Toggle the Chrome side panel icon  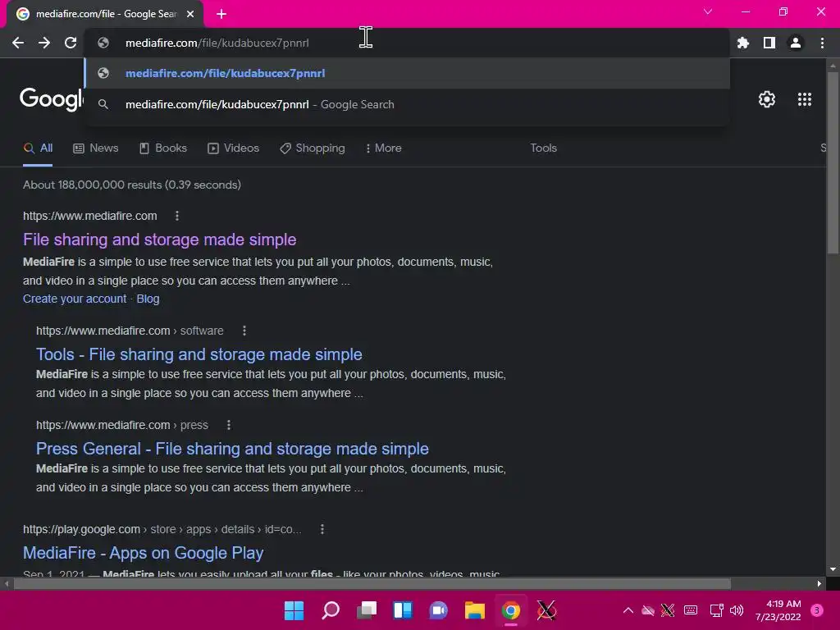[x=769, y=43]
